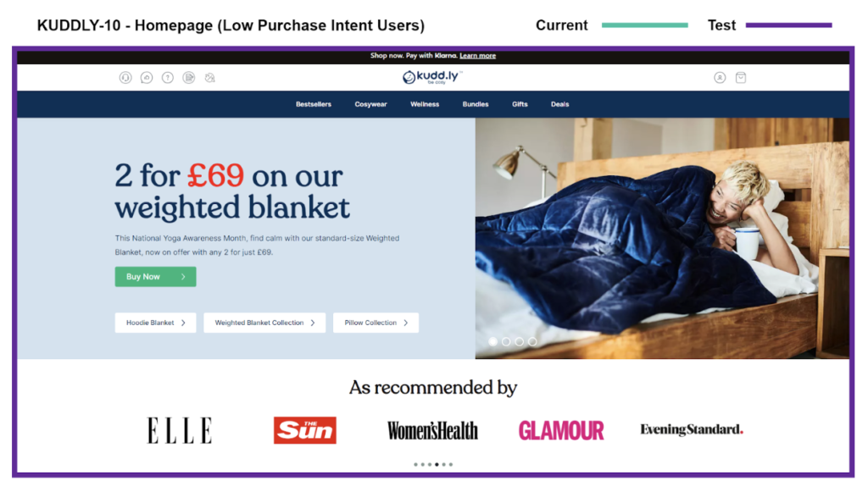Click the green Buy Now button
868x492 pixels.
[156, 277]
